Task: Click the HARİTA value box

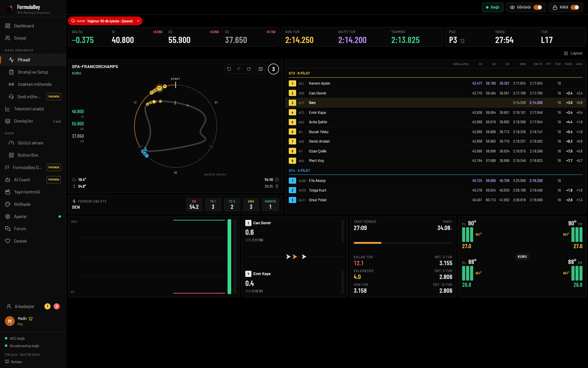Action: [270, 204]
